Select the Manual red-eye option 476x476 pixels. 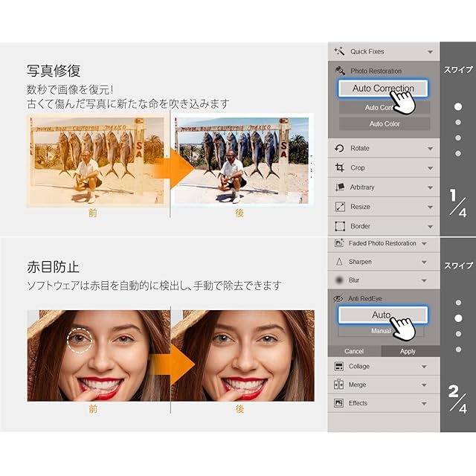click(381, 332)
